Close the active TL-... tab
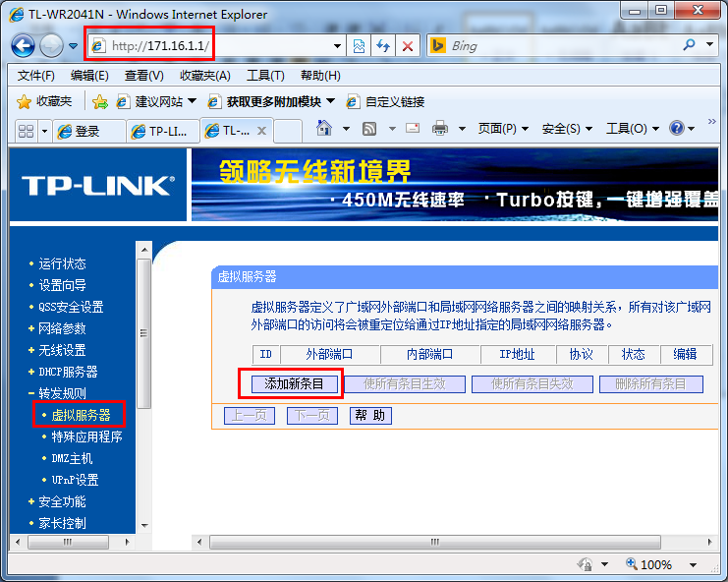The height and width of the screenshot is (582, 728). click(x=262, y=131)
